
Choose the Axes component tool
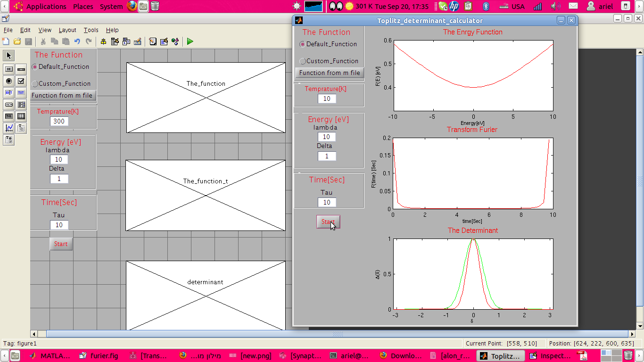(x=9, y=128)
